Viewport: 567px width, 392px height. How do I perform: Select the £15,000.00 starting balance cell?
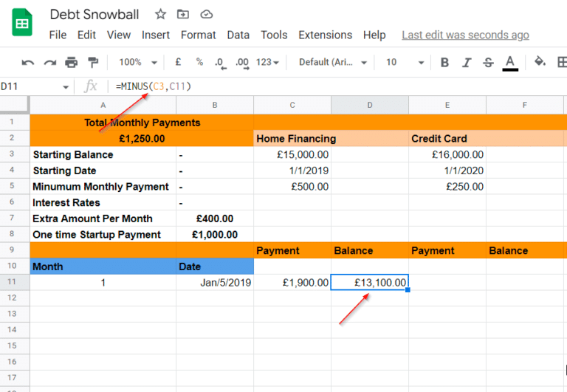pyautogui.click(x=292, y=154)
